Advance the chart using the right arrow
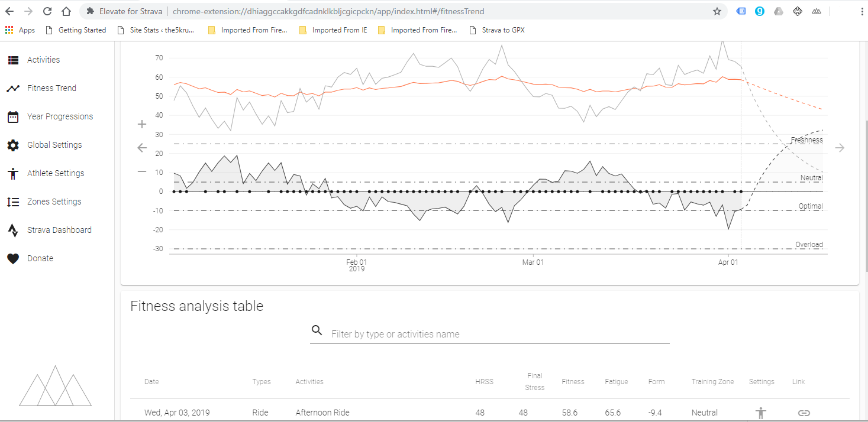This screenshot has width=868, height=422. tap(840, 147)
